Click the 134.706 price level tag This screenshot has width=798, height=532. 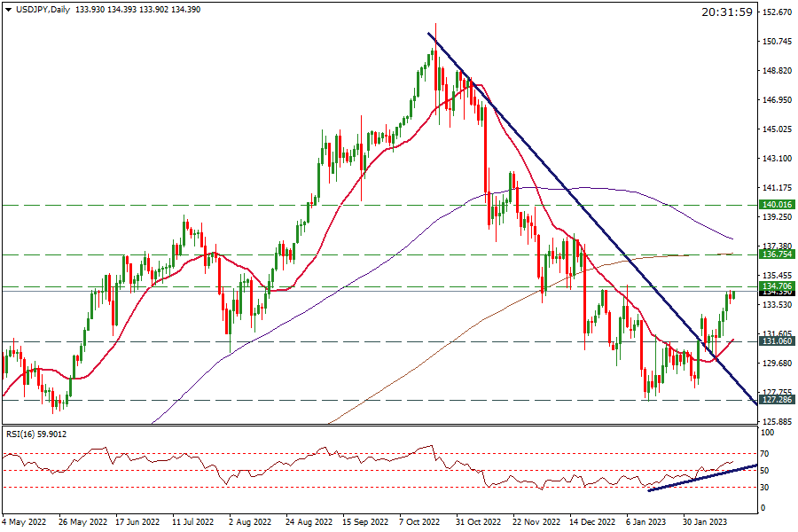[x=776, y=286]
